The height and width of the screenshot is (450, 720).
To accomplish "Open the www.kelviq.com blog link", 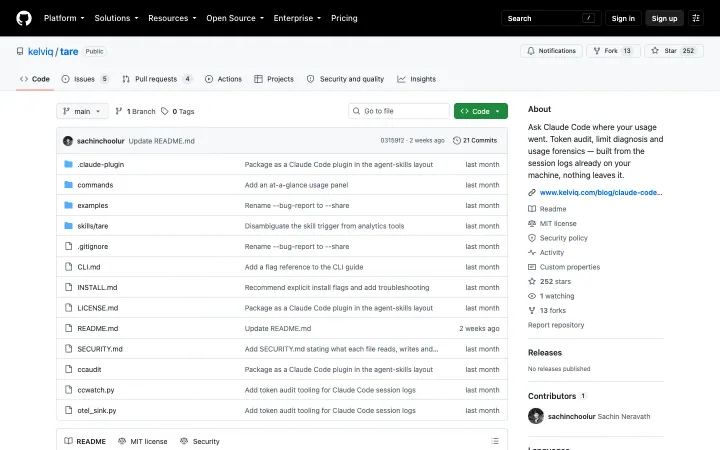I will coord(601,192).
